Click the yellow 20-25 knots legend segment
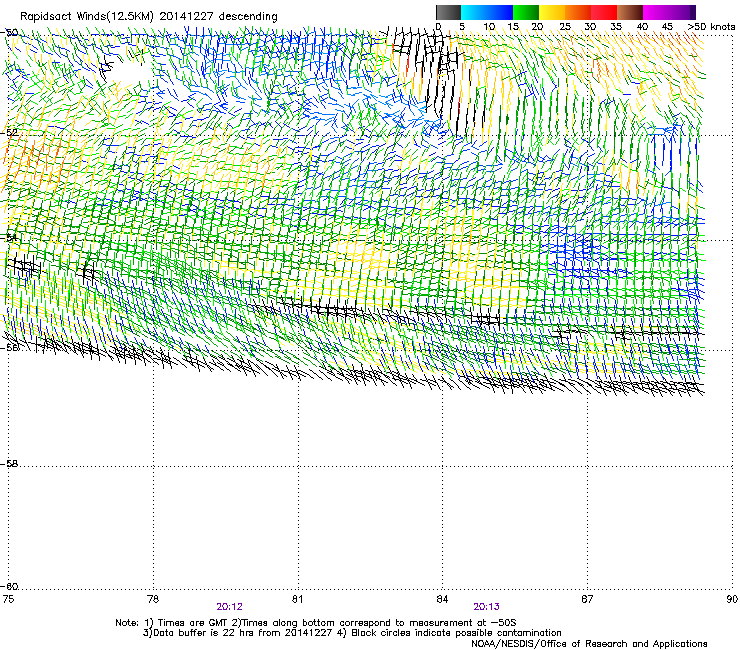The image size is (740, 650). click(552, 12)
